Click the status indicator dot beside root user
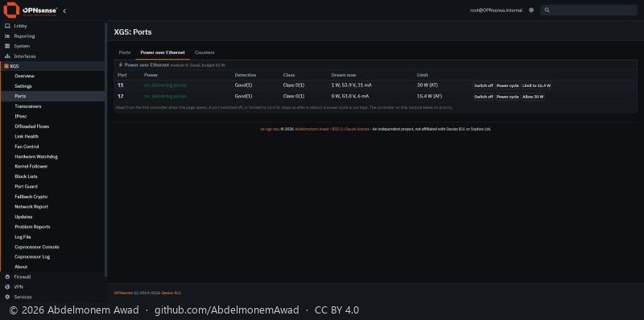The height and width of the screenshot is (320, 644). 531,10
